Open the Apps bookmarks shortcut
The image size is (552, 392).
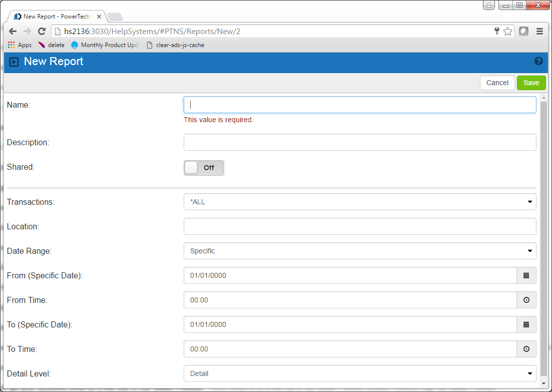(20, 45)
